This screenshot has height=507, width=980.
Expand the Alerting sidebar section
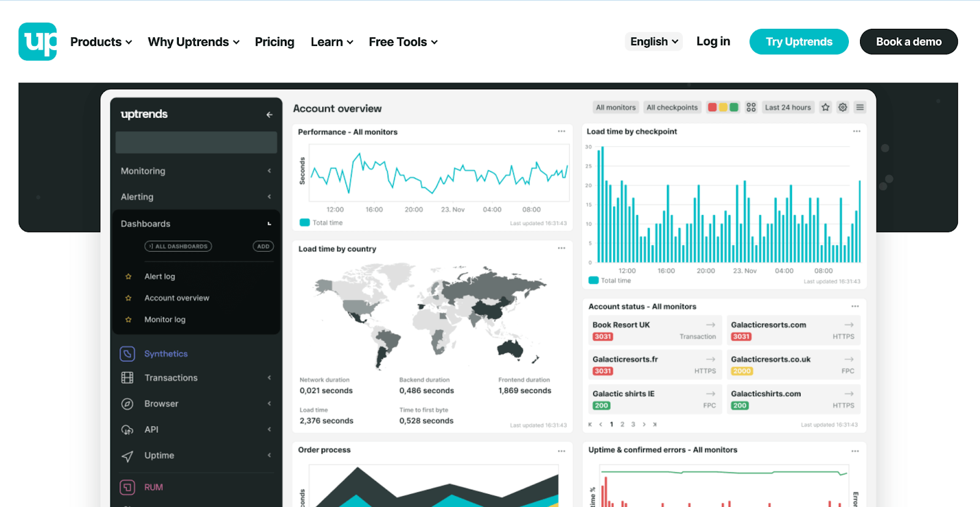click(196, 197)
